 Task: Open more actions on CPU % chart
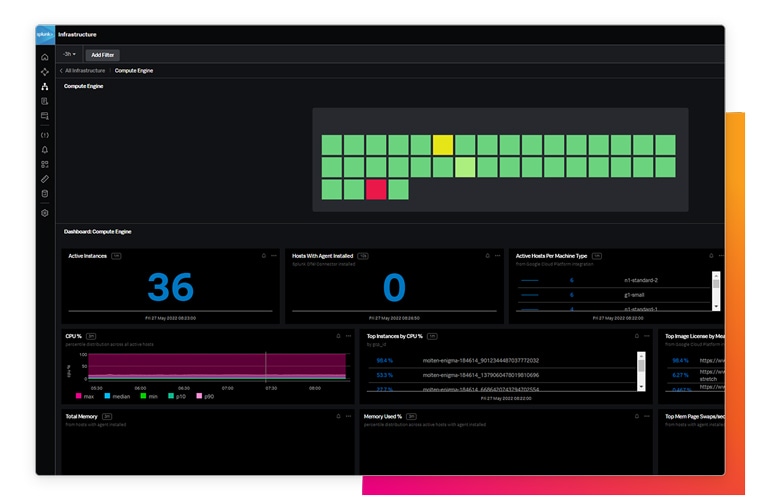(348, 336)
